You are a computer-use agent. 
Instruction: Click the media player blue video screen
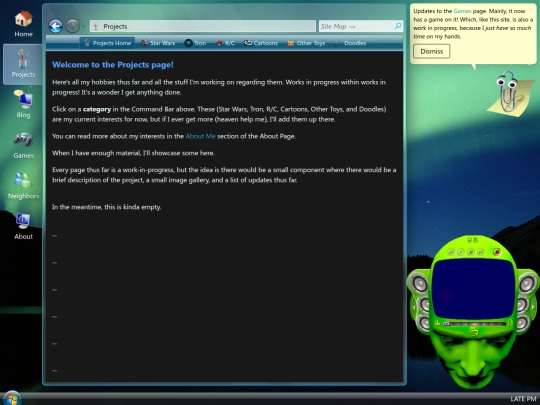[474, 289]
